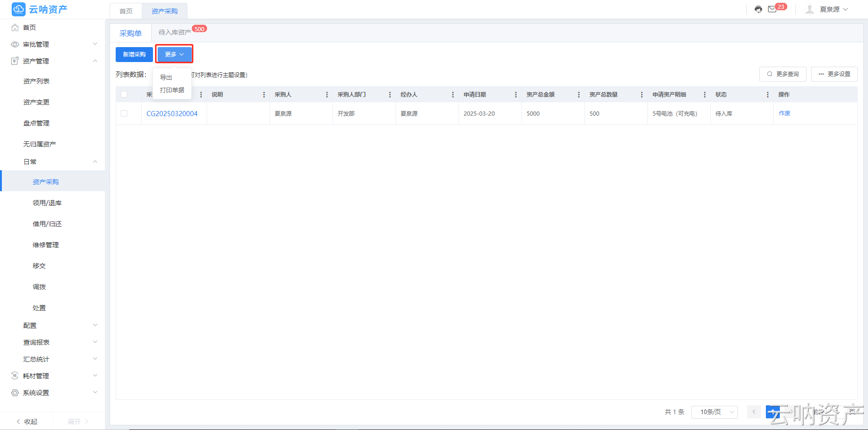This screenshot has height=430, width=868.
Task: Click the home icon beside 首页 in sidebar
Action: (x=15, y=28)
